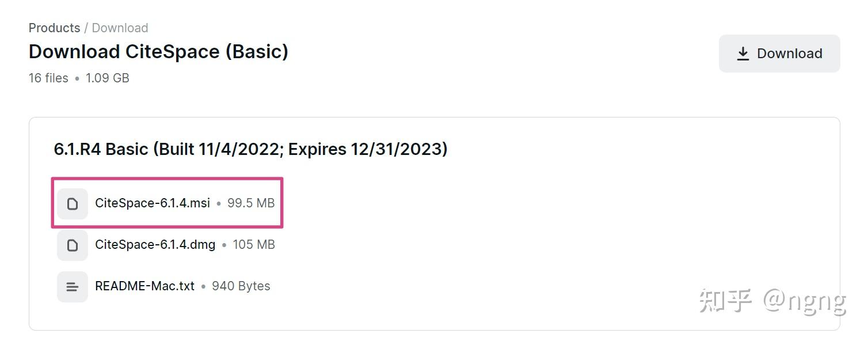The height and width of the screenshot is (341, 868).
Task: Click the CiteSpace-6.1.4.dmg file icon
Action: [x=73, y=245]
